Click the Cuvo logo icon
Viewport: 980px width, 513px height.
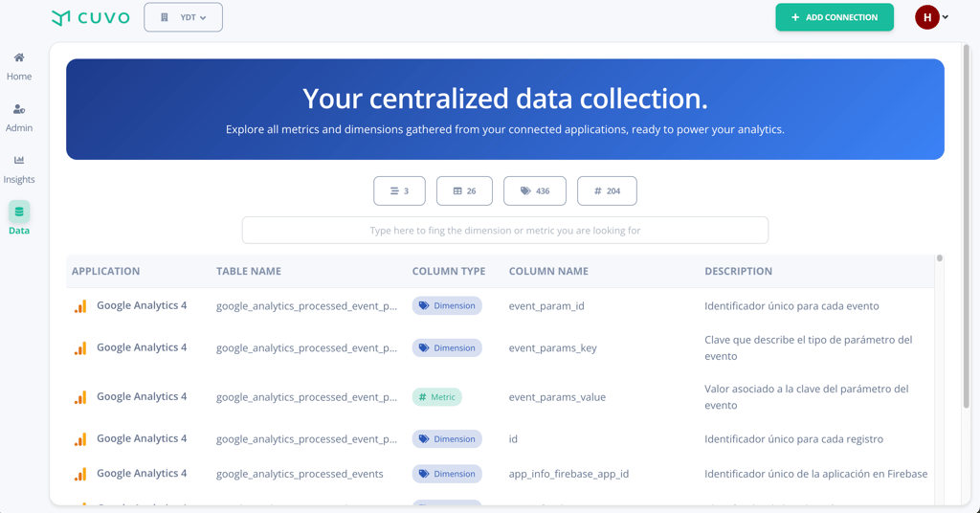tap(61, 17)
